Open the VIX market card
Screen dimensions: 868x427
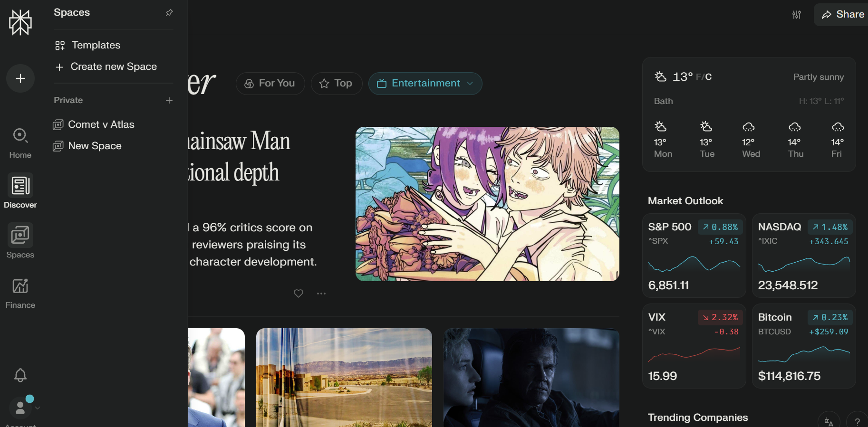point(694,346)
